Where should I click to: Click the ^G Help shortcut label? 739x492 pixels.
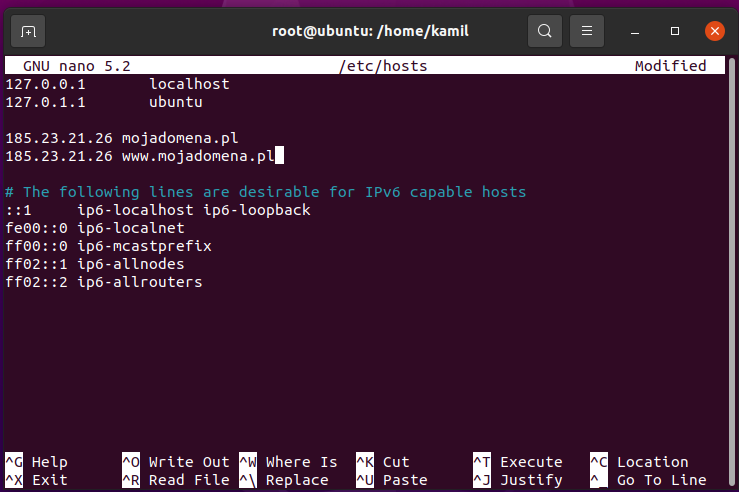tap(37, 462)
